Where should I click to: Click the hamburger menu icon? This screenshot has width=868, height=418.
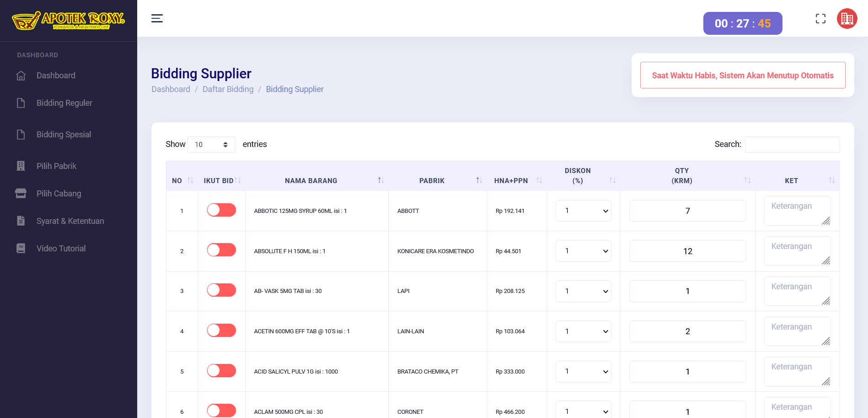tap(157, 18)
